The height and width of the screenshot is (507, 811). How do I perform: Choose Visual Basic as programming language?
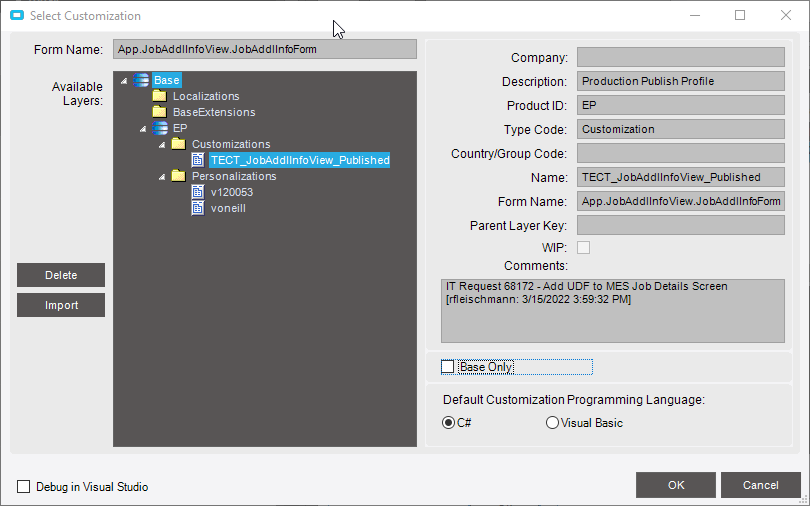point(552,423)
